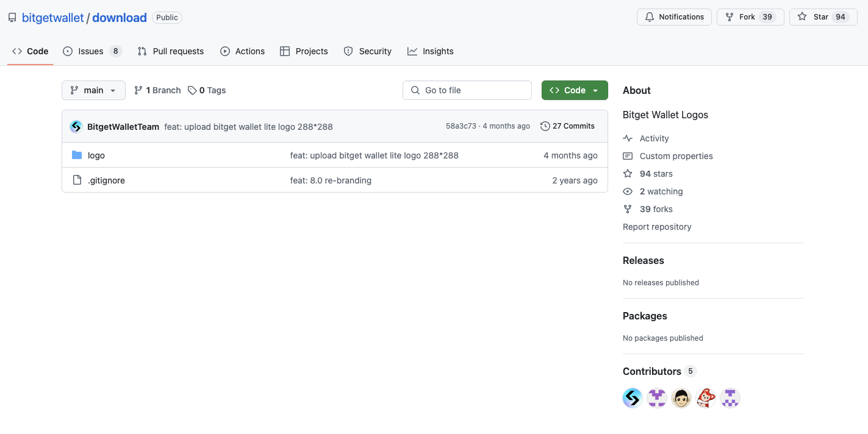The width and height of the screenshot is (868, 434).
Task: View the 27 Commits history
Action: (x=567, y=126)
